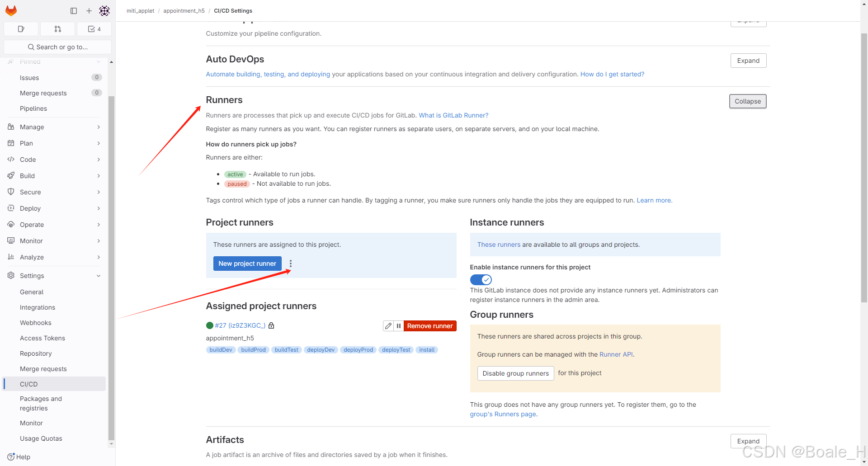Click the Code brackets icon

[x=11, y=159]
